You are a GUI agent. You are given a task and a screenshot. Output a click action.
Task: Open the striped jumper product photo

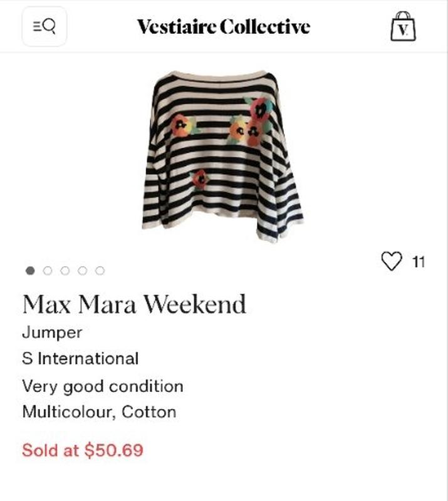tap(222, 155)
